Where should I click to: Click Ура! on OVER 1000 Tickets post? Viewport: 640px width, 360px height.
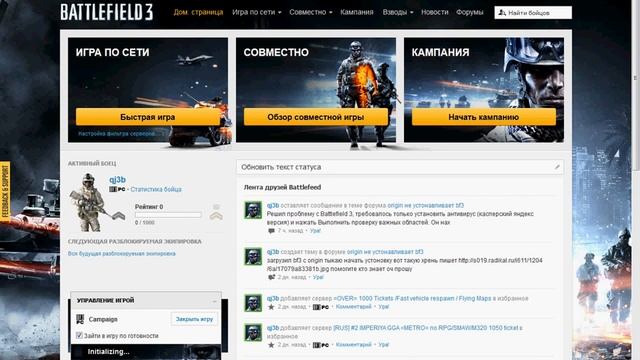383,307
